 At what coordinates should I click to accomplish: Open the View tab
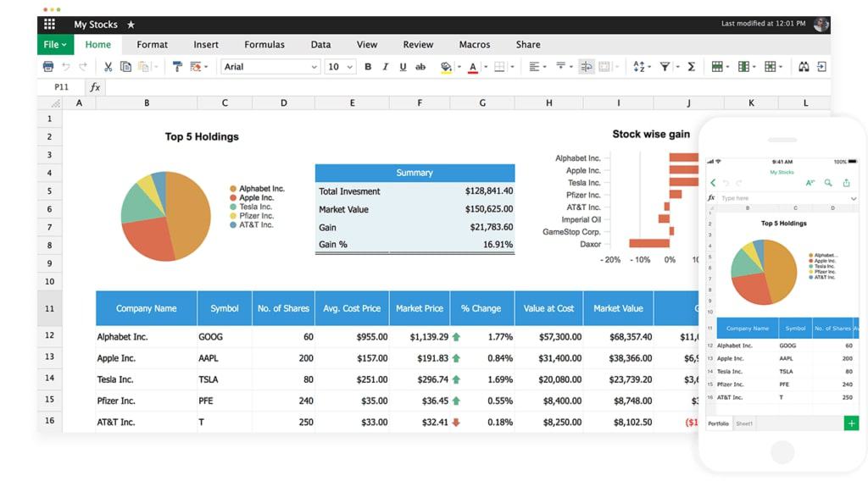[x=367, y=45]
